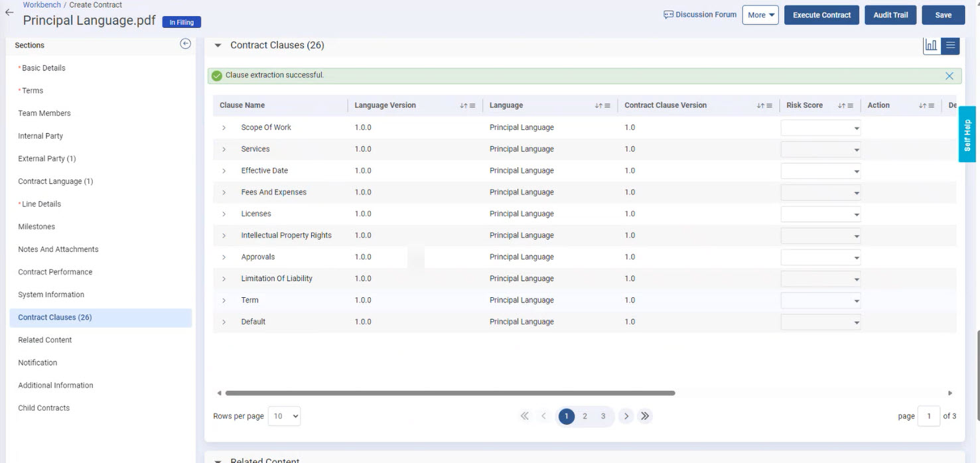This screenshot has height=463, width=980.
Task: Switch to list view of contract clauses
Action: 950,45
